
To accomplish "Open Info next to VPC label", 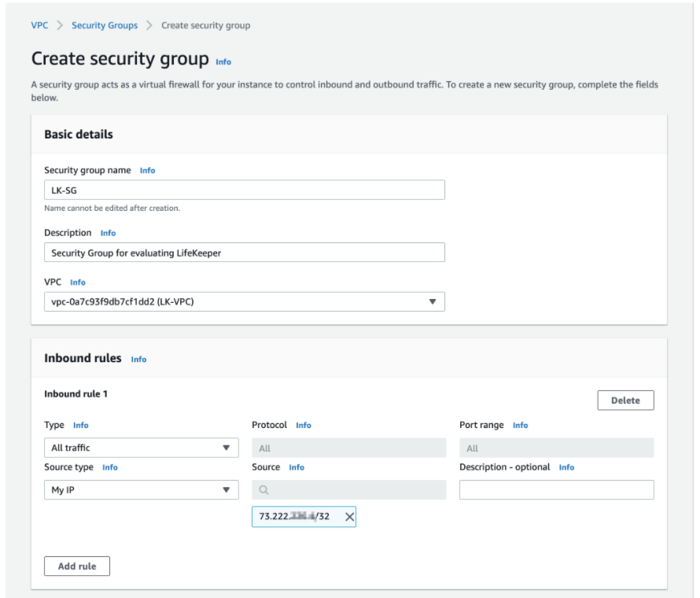I will [78, 282].
